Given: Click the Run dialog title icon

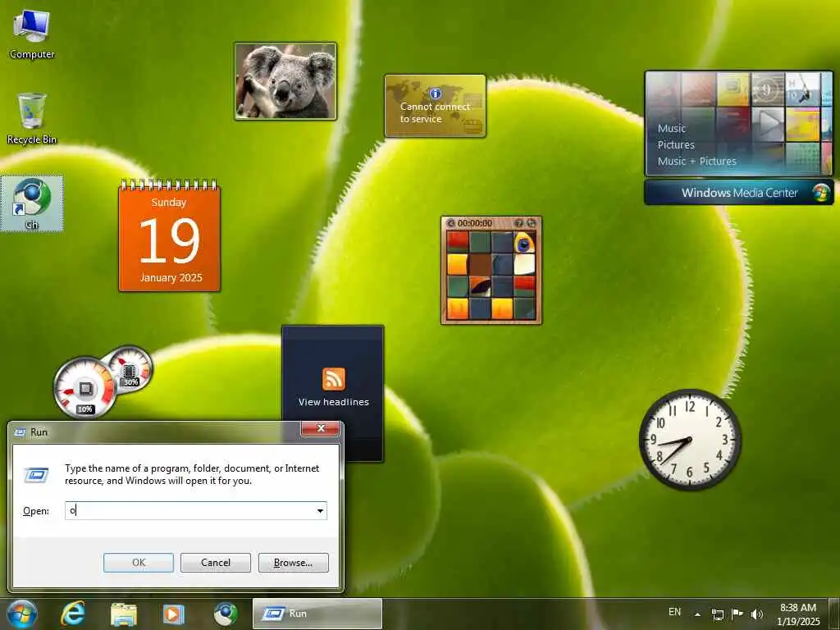Looking at the screenshot, I should coord(21,432).
